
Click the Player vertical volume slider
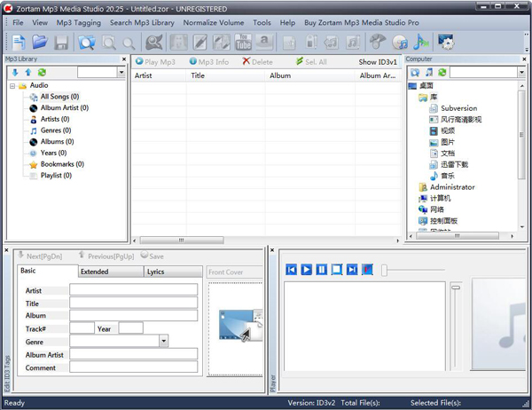[x=456, y=288]
